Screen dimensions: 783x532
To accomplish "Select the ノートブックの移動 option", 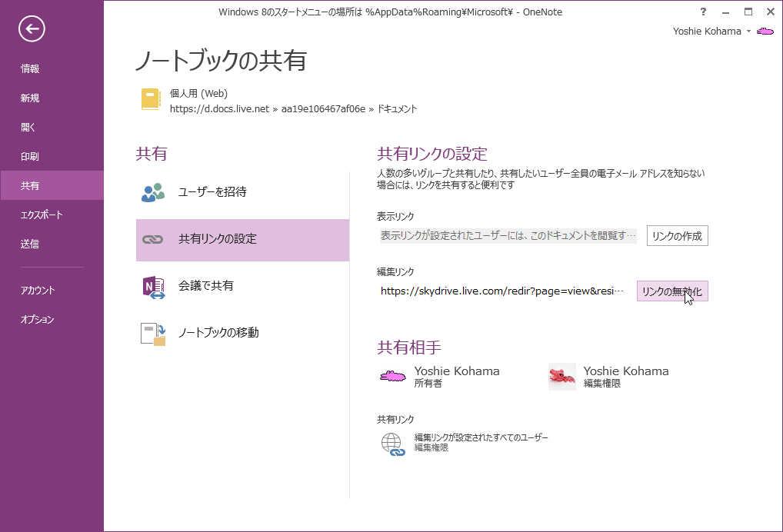I will tap(243, 333).
